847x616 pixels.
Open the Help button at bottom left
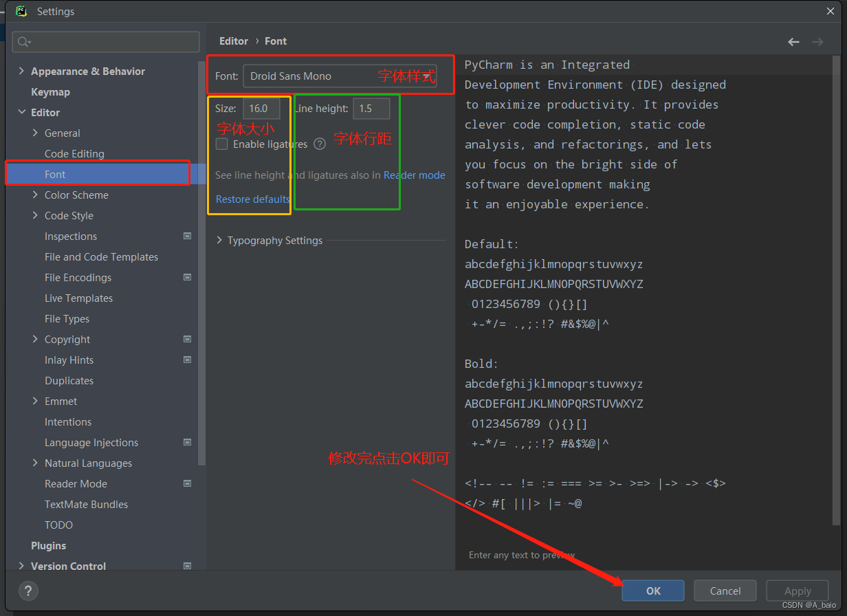tap(28, 591)
